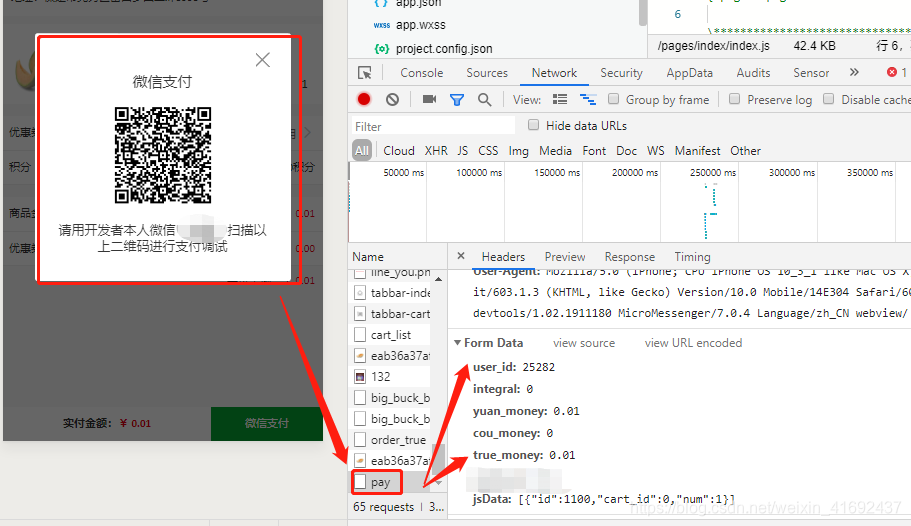The height and width of the screenshot is (526, 911).
Task: Click the project.config.json file icon
Action: click(x=382, y=49)
